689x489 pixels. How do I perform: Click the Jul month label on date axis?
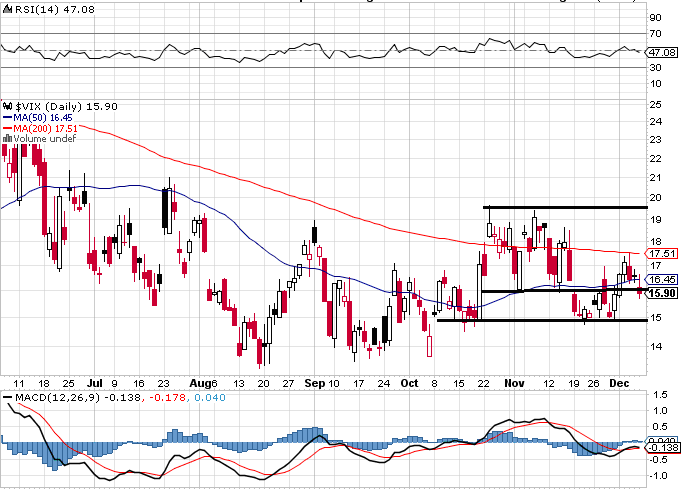(95, 383)
